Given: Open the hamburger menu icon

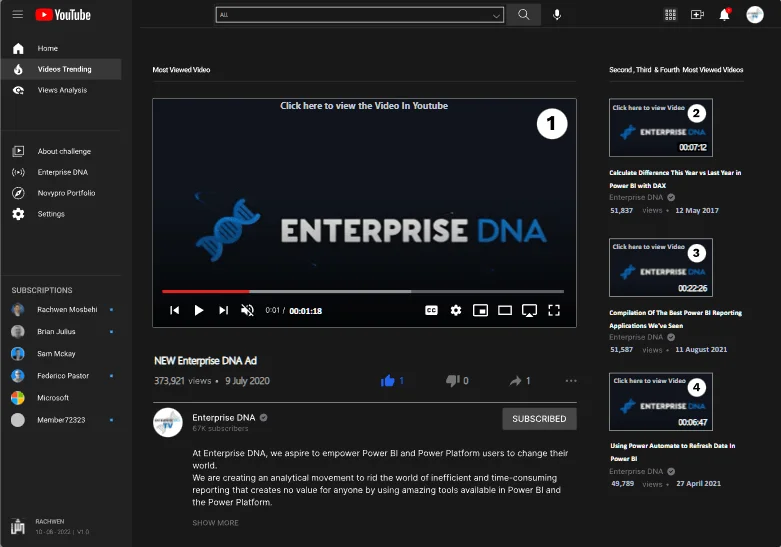Looking at the screenshot, I should click(17, 14).
